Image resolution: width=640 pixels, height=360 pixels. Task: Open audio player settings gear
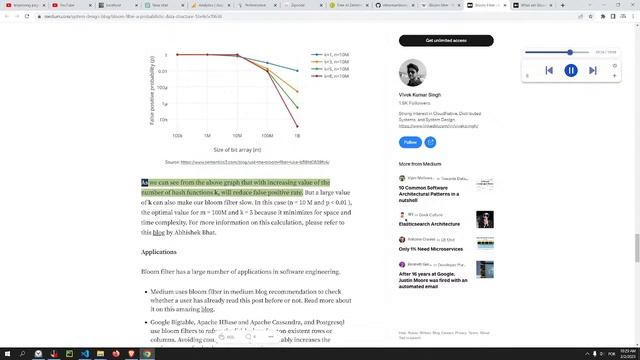click(615, 65)
